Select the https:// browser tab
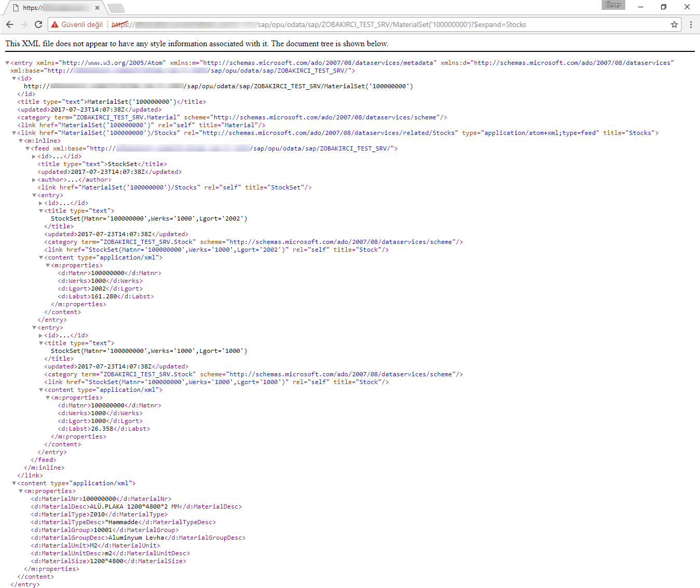The image size is (700, 588). (x=54, y=8)
